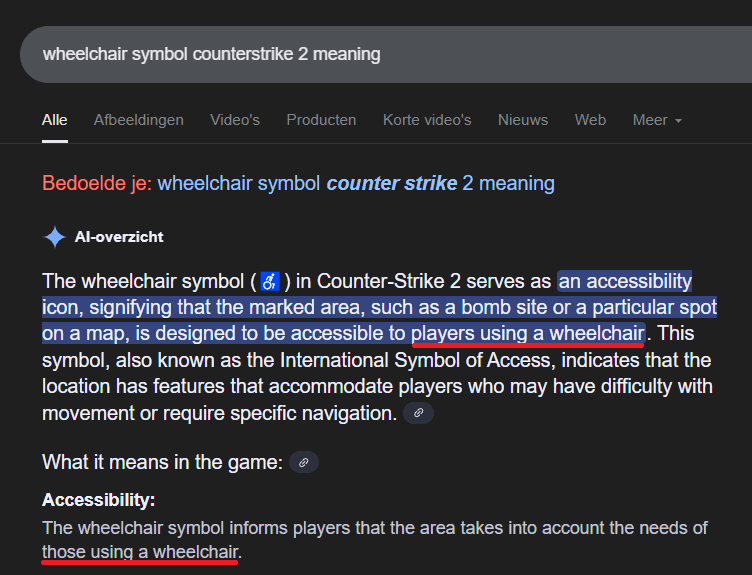Image resolution: width=752 pixels, height=575 pixels.
Task: Open link icon beside 'What it means in the game'
Action: click(304, 462)
